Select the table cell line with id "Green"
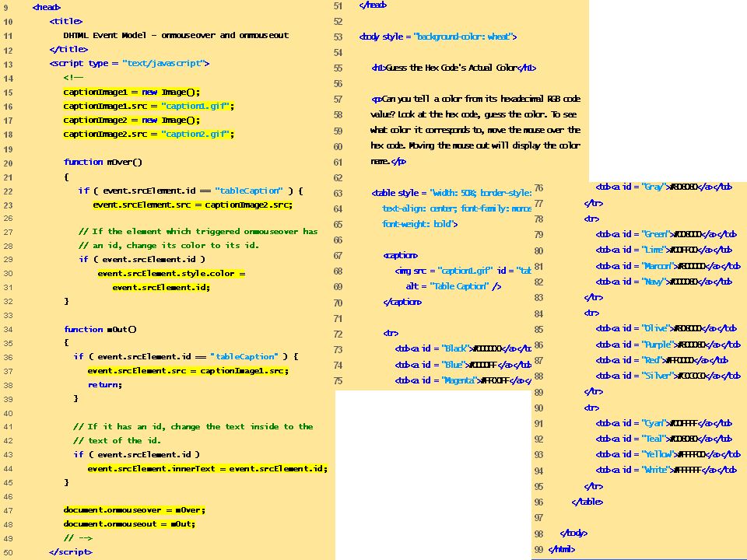The width and height of the screenshot is (747, 560). coord(666,234)
